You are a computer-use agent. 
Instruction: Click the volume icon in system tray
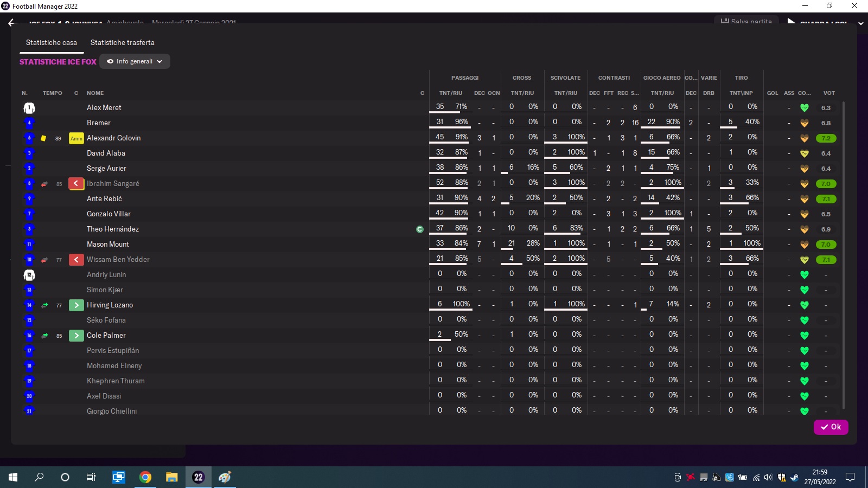[x=768, y=477]
